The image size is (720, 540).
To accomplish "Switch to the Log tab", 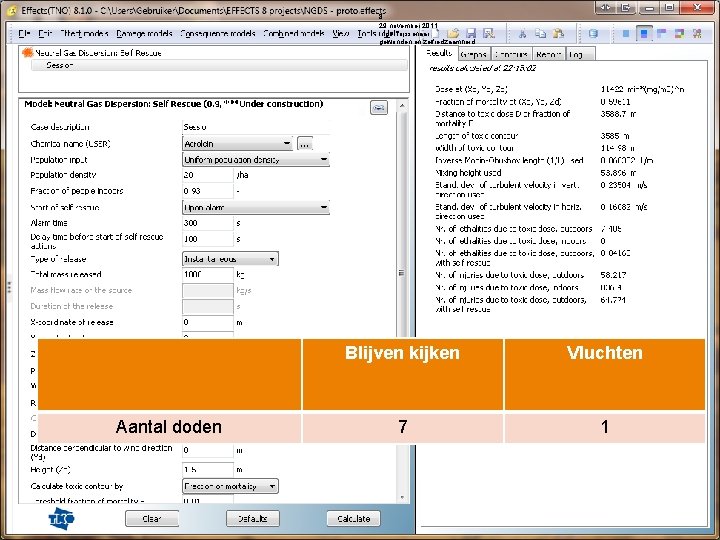I will coord(580,54).
